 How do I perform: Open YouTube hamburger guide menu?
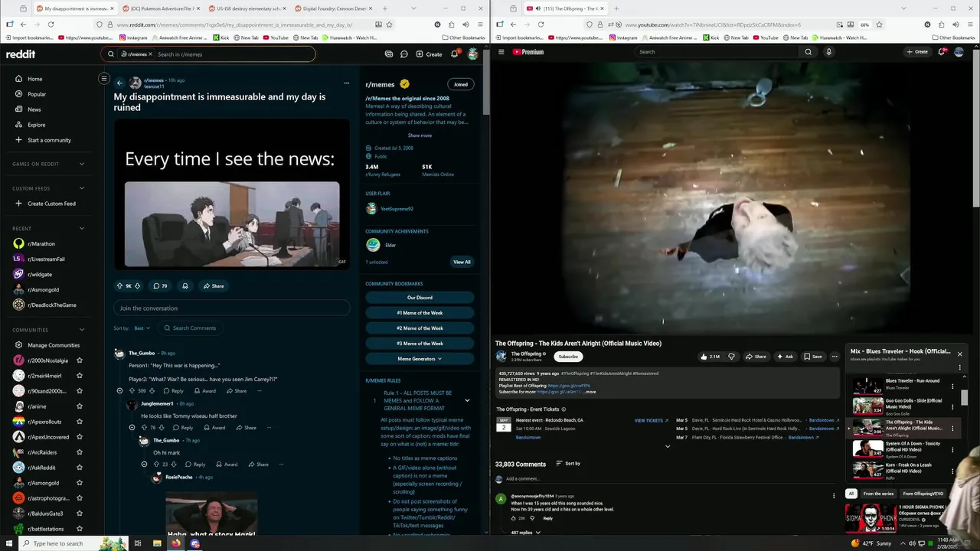[x=501, y=52]
